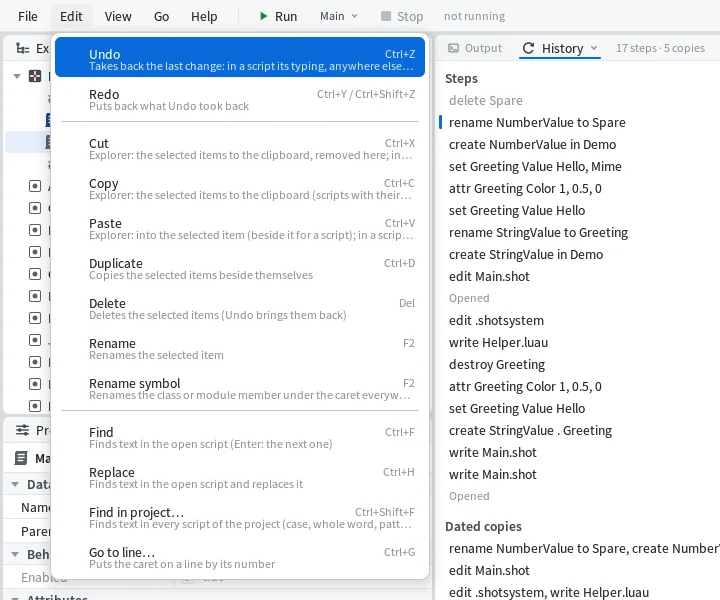Open dated copy 'rename NumberValue to Spare, create Number…'

tap(584, 549)
